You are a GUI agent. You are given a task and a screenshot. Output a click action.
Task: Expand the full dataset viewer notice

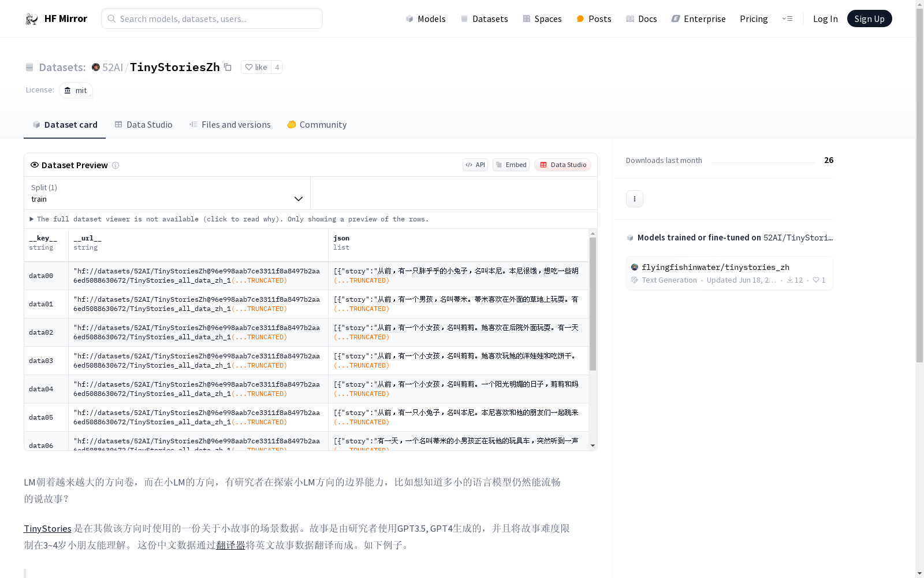(229, 219)
